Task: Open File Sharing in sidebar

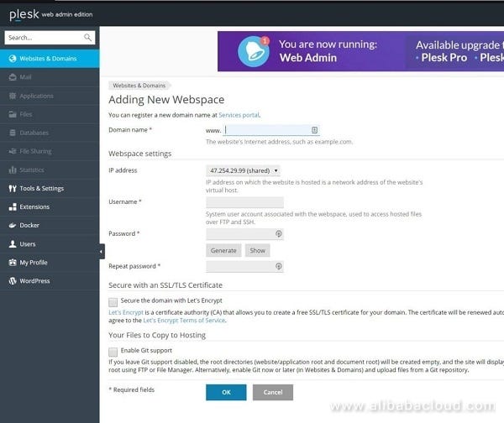Action: tap(50, 151)
